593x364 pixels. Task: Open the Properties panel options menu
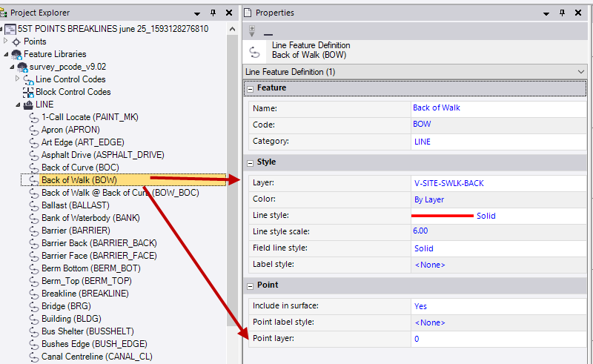click(x=546, y=13)
